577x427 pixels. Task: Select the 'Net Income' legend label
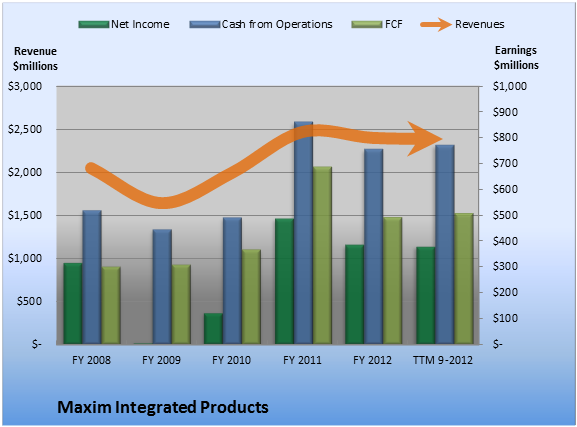click(x=140, y=24)
